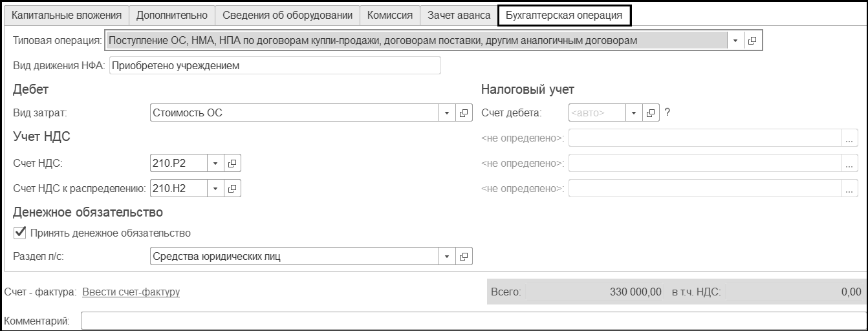
Task: Open the Раздел л/с item form icon
Action: pyautogui.click(x=463, y=257)
